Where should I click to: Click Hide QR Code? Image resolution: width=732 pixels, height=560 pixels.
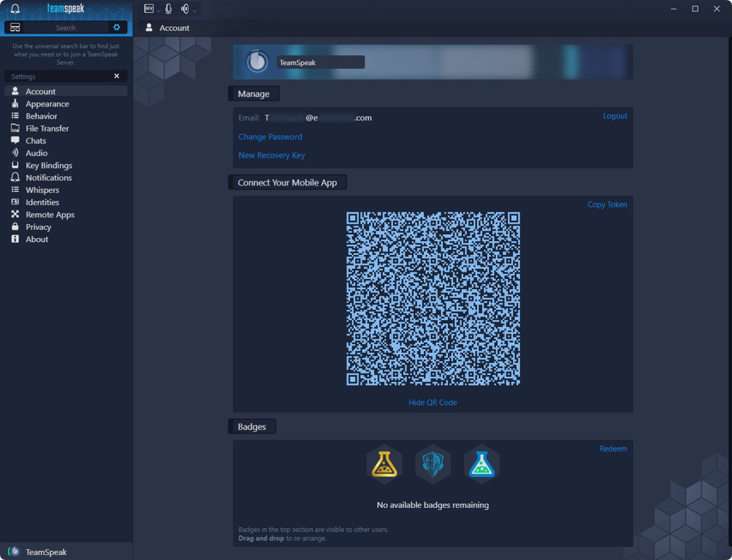click(x=432, y=403)
